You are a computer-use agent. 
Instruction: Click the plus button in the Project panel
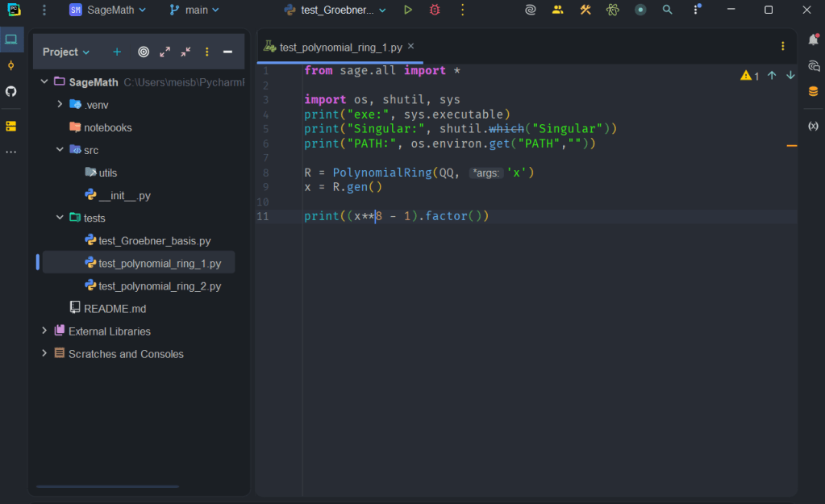(x=116, y=52)
